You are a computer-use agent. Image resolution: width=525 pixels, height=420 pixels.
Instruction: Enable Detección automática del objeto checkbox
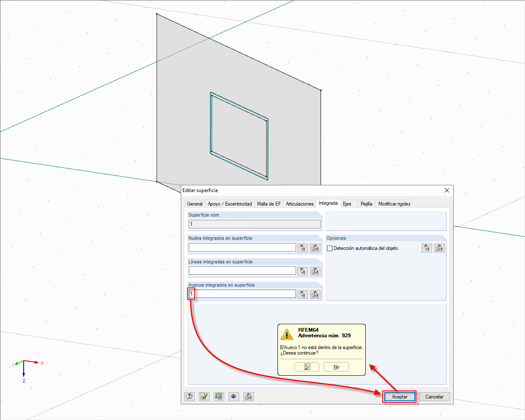(x=330, y=248)
